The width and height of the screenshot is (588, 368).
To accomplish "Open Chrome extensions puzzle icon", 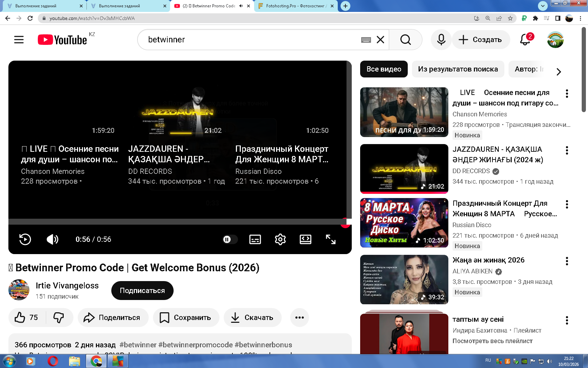I will (535, 18).
